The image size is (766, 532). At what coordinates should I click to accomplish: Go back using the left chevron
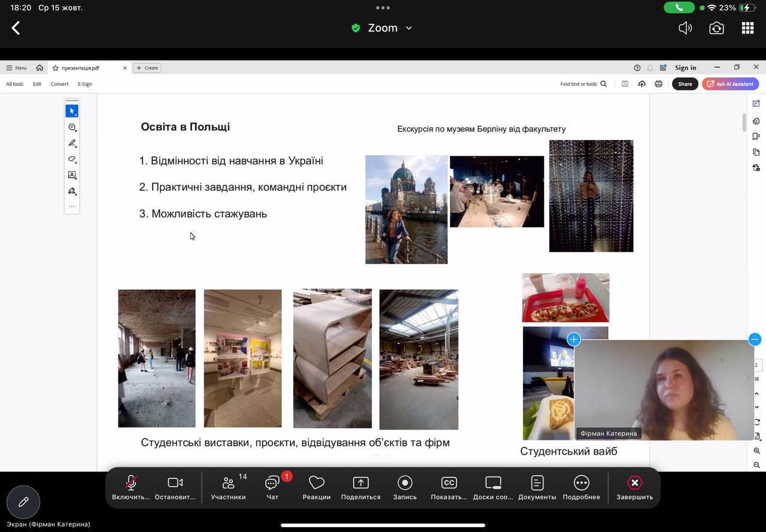pos(16,28)
